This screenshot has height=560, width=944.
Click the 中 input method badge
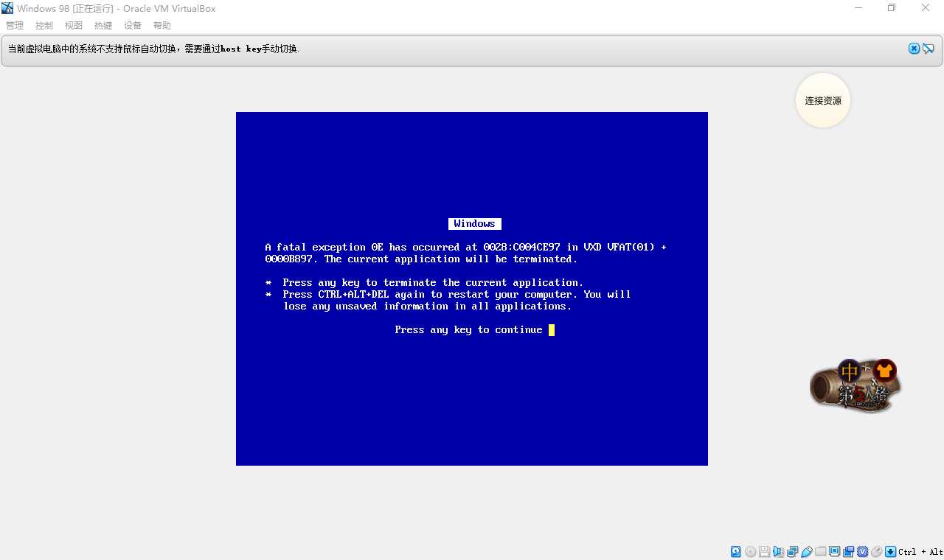coord(850,371)
